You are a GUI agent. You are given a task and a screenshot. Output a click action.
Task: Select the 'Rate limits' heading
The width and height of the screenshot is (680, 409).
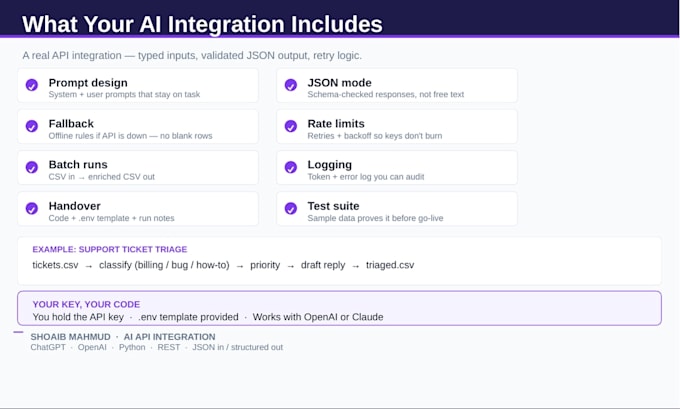point(336,124)
